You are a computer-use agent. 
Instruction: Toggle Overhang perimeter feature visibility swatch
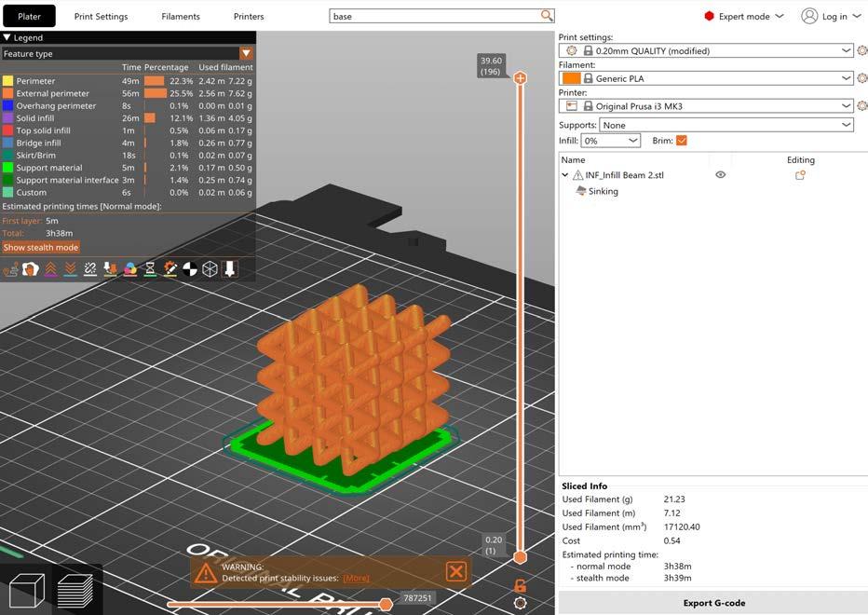click(x=7, y=106)
